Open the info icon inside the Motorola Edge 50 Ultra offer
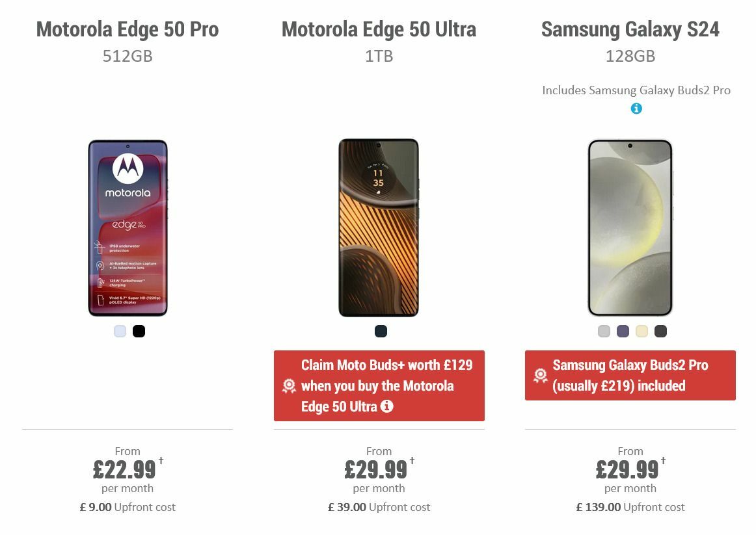 pyautogui.click(x=388, y=407)
